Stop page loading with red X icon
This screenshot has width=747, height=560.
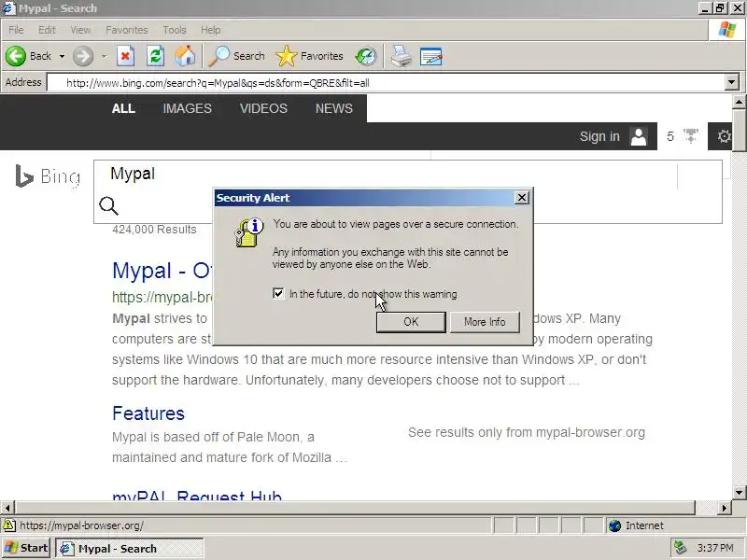coord(125,56)
